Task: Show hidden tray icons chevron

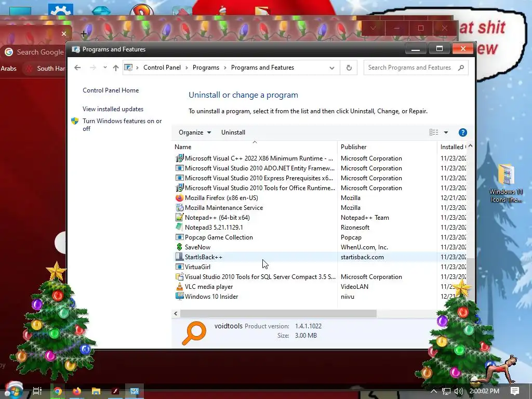Action: point(434,391)
